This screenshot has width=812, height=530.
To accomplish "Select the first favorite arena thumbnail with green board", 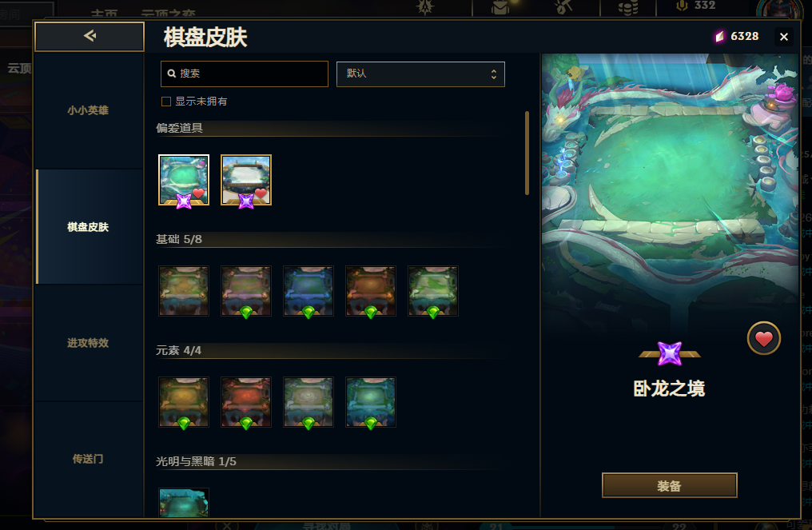I will [x=184, y=180].
